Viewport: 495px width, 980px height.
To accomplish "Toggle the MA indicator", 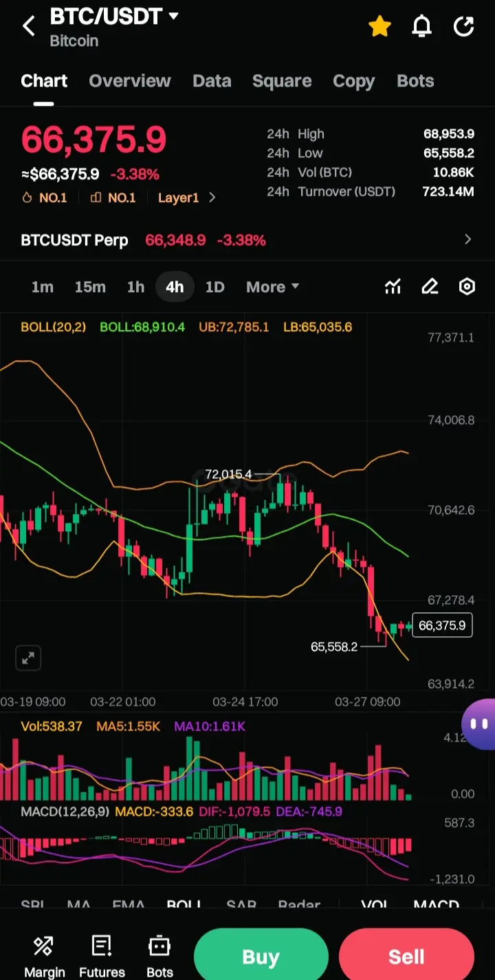I will pyautogui.click(x=78, y=904).
